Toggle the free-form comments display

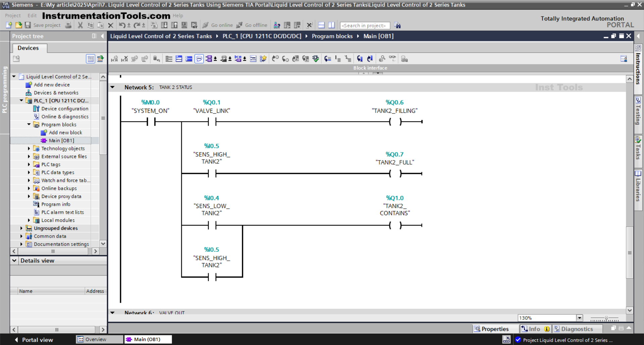click(x=224, y=59)
